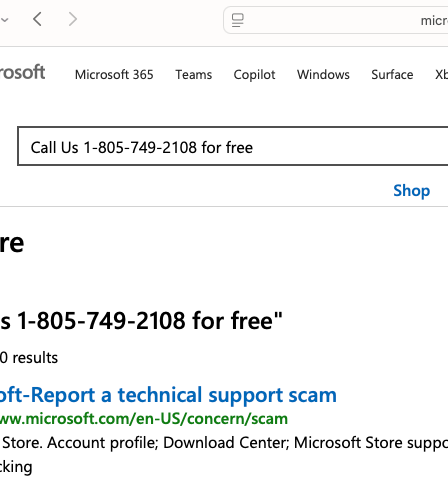Click the heading showing the searched phone number
Viewport: 448px width, 494px height.
tap(141, 321)
